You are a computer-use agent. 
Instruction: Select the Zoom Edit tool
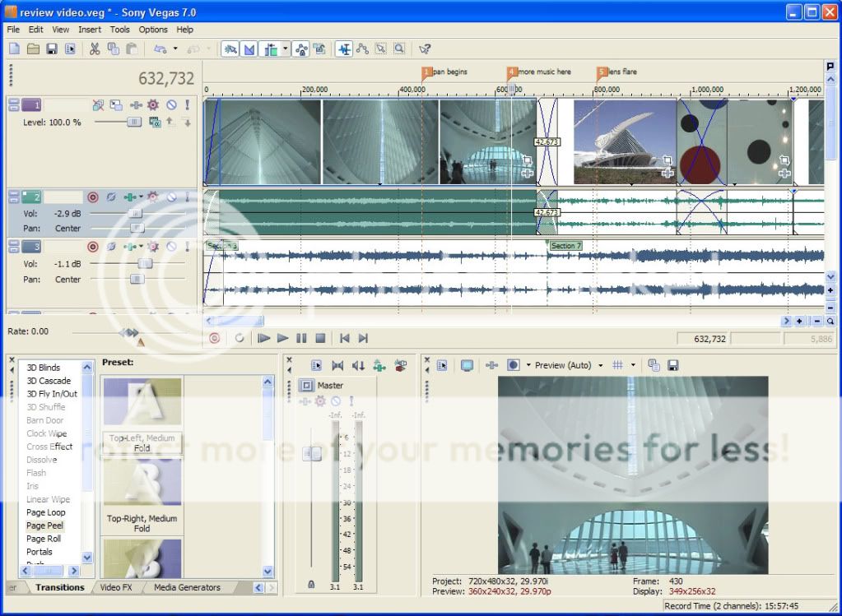399,48
